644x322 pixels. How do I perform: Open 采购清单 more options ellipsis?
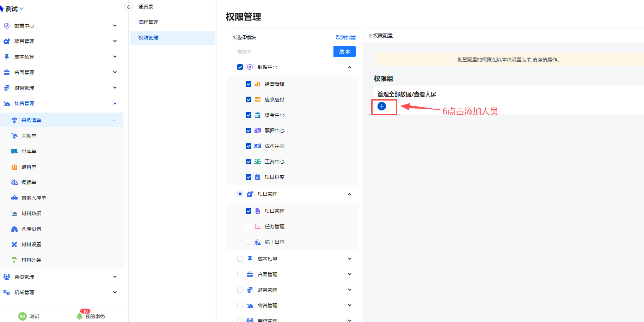pyautogui.click(x=115, y=120)
